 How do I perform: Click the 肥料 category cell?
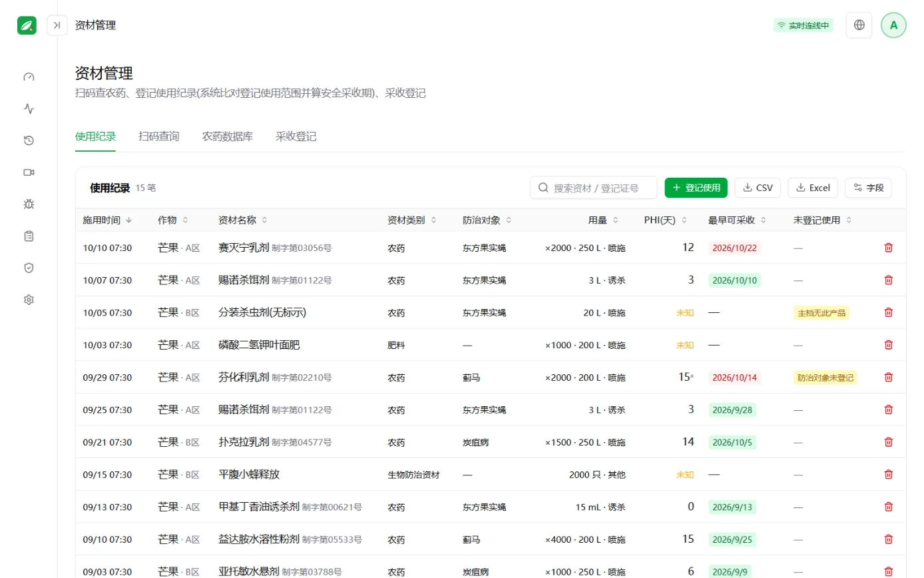click(396, 345)
